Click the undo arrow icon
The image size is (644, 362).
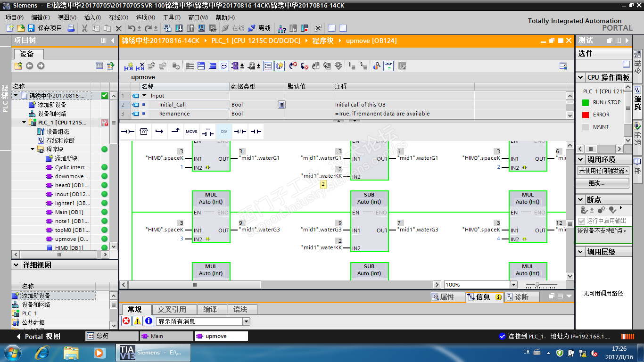click(x=132, y=28)
